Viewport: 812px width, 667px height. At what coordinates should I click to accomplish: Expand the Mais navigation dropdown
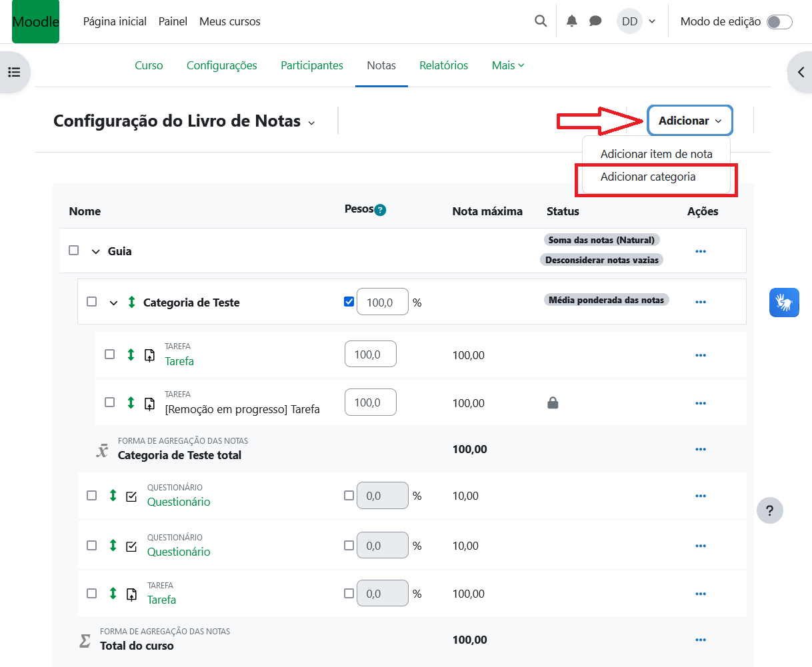pos(507,65)
